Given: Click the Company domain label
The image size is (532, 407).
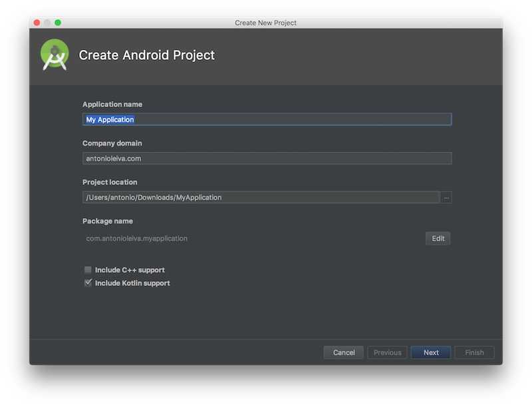Looking at the screenshot, I should click(112, 143).
